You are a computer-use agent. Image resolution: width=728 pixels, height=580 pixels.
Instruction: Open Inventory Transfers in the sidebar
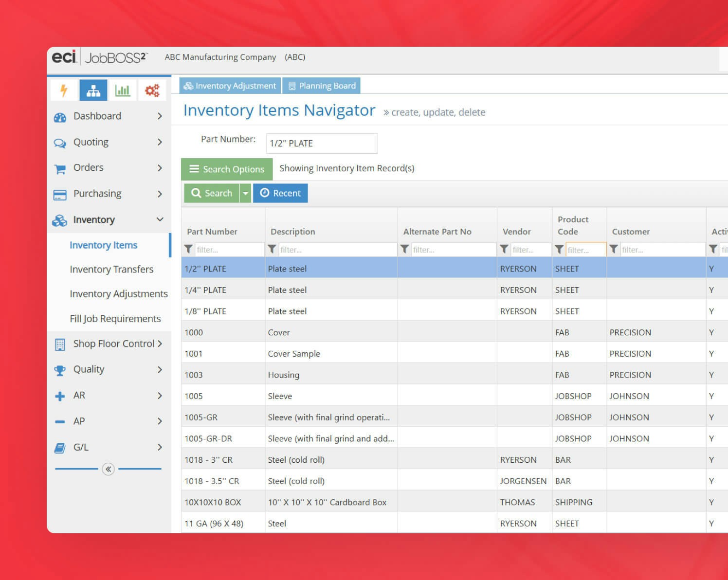(x=111, y=270)
